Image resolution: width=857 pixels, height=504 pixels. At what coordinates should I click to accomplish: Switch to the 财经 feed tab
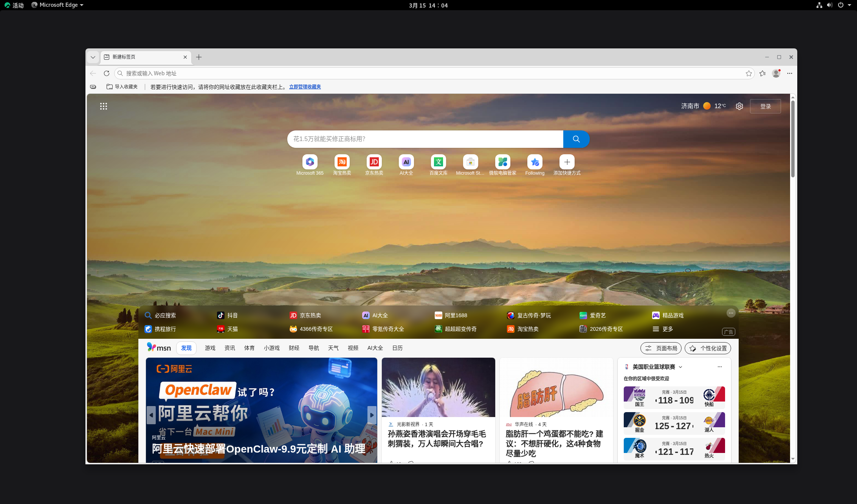(294, 348)
